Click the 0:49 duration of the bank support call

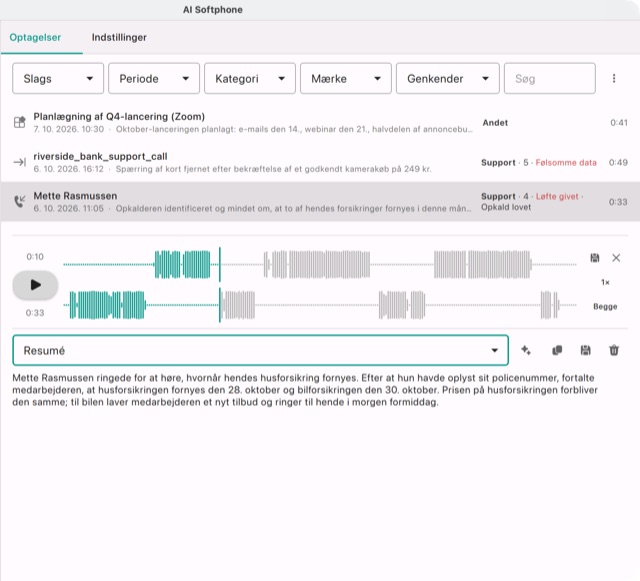point(618,163)
